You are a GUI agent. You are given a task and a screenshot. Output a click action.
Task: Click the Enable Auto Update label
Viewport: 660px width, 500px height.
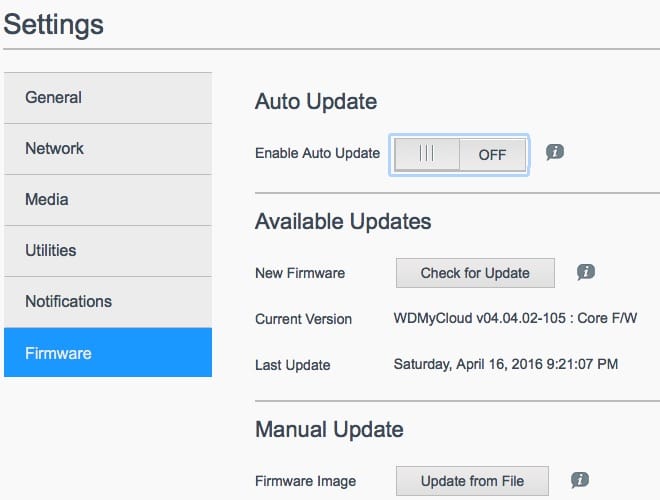click(317, 154)
